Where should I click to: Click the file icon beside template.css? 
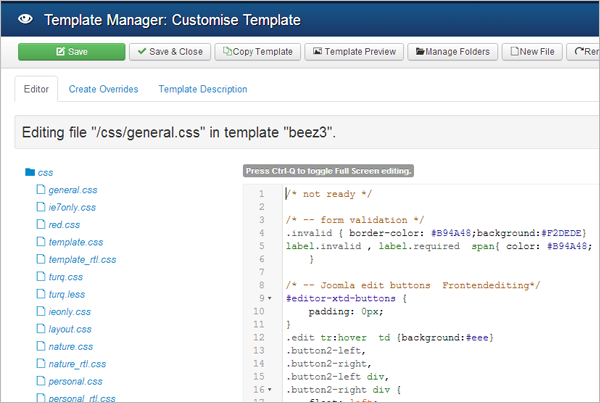[x=41, y=242]
